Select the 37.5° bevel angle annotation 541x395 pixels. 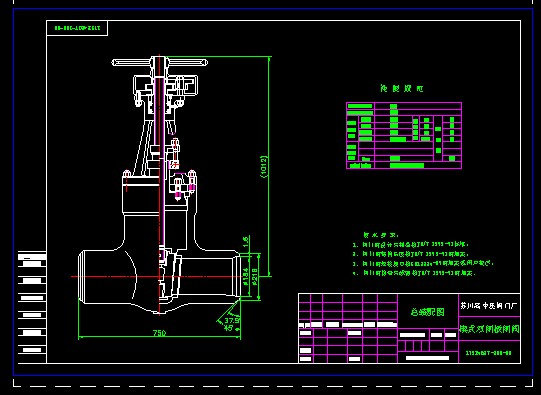[x=232, y=320]
